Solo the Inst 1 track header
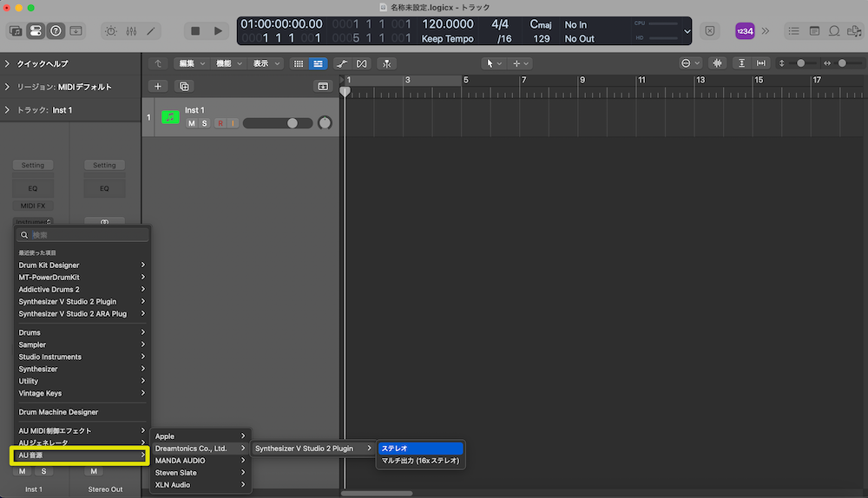 pyautogui.click(x=204, y=123)
